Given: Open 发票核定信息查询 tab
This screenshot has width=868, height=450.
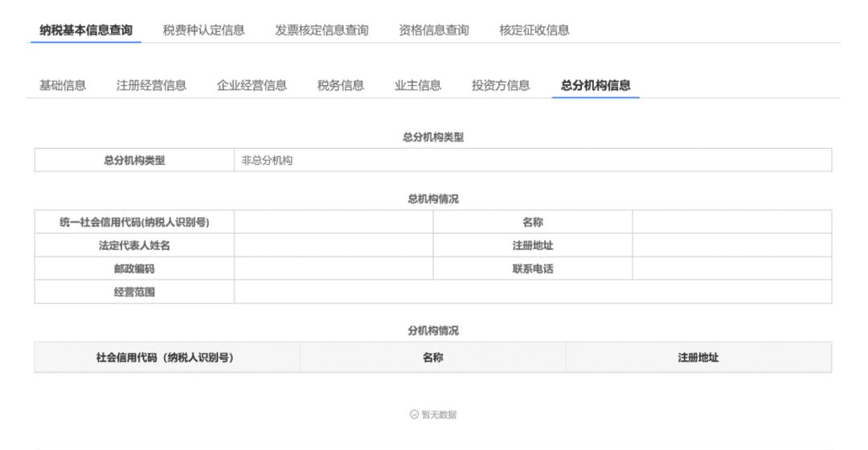Looking at the screenshot, I should point(321,30).
